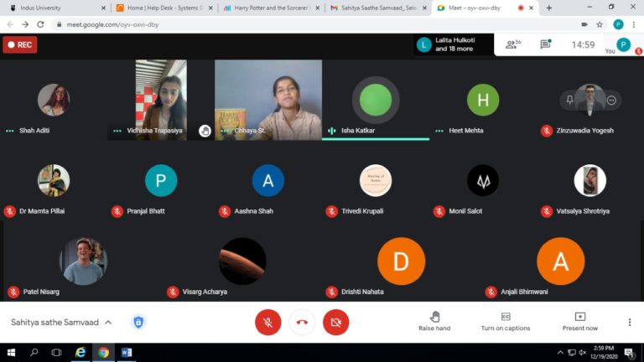The height and width of the screenshot is (362, 644).
Task: Unmute the microphone in the call controls
Action: tap(267, 322)
